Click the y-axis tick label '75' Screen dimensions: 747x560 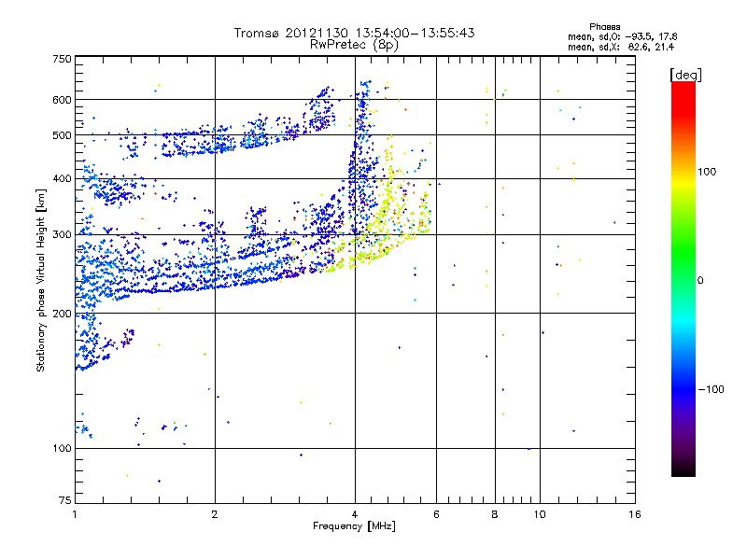pyautogui.click(x=65, y=500)
